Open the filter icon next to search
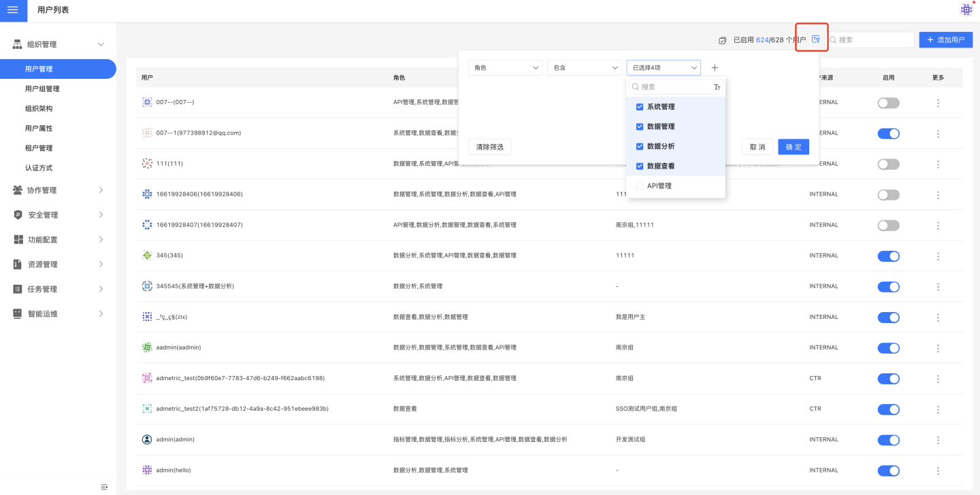This screenshot has height=495, width=980. (816, 39)
